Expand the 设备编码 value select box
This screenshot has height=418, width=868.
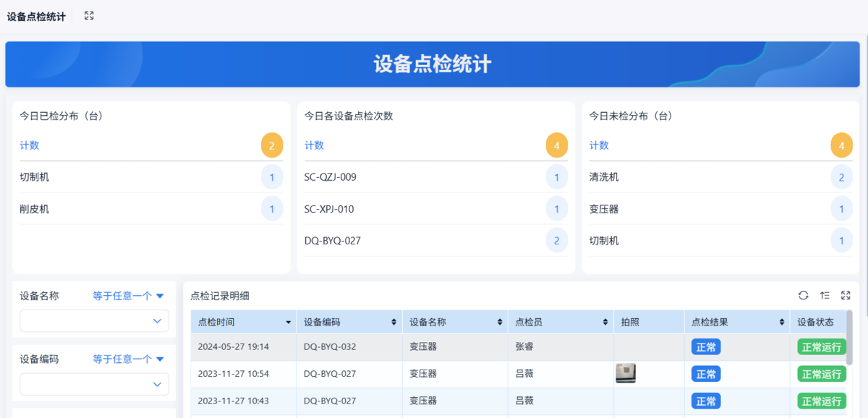94,384
